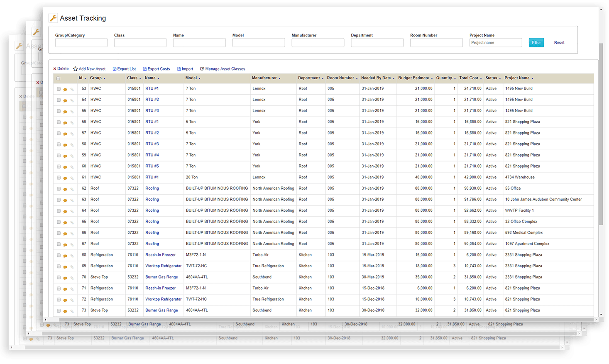Check the checkbox for asset 68 Refrigeration
This screenshot has height=364, width=609.
58,254
